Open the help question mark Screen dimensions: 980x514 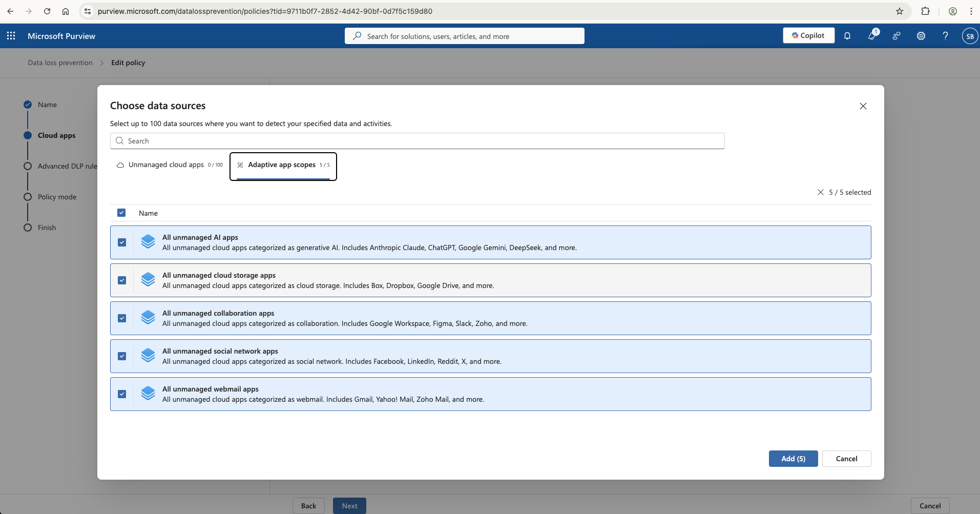(x=946, y=36)
